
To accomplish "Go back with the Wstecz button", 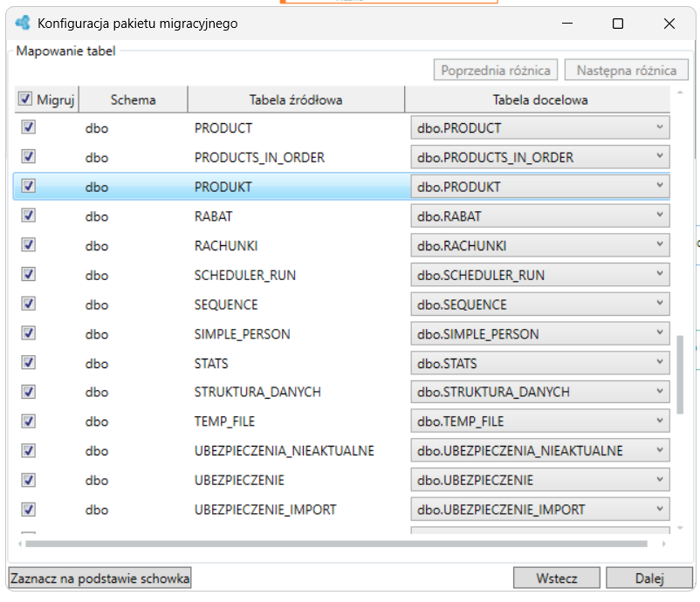I will click(x=557, y=578).
